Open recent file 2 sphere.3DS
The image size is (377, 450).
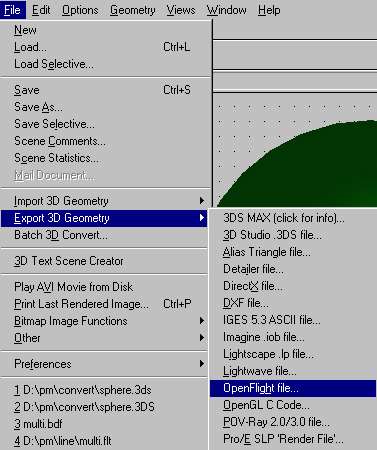105,407
